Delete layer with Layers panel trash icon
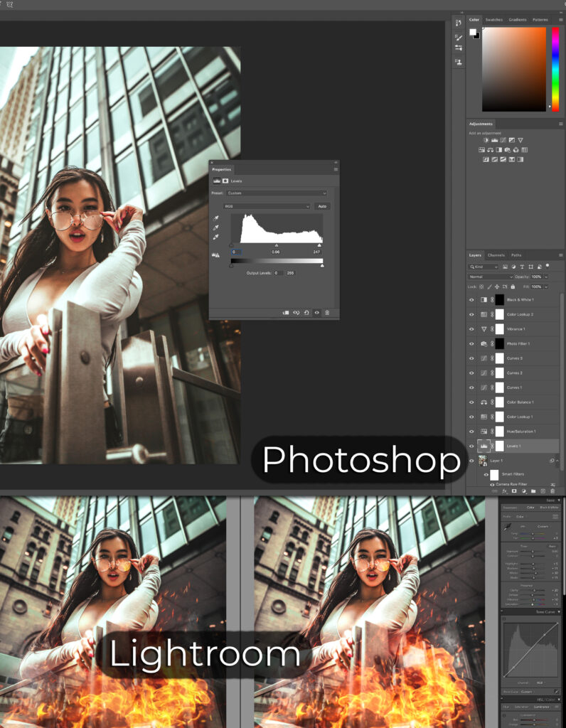566x728 pixels. coord(552,491)
